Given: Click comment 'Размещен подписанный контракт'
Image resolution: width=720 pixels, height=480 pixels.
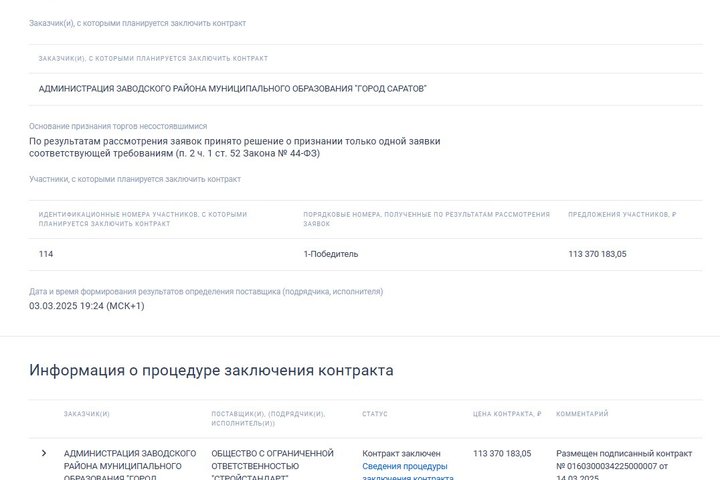Looking at the screenshot, I should [624, 453].
